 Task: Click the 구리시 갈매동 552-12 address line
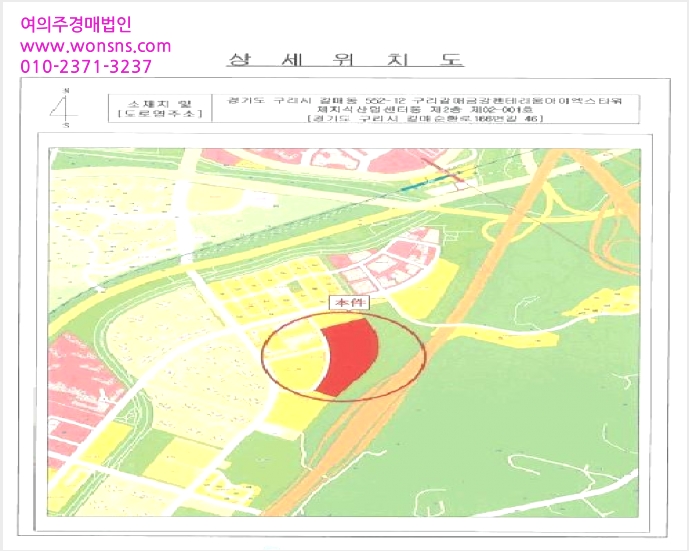coord(425,100)
